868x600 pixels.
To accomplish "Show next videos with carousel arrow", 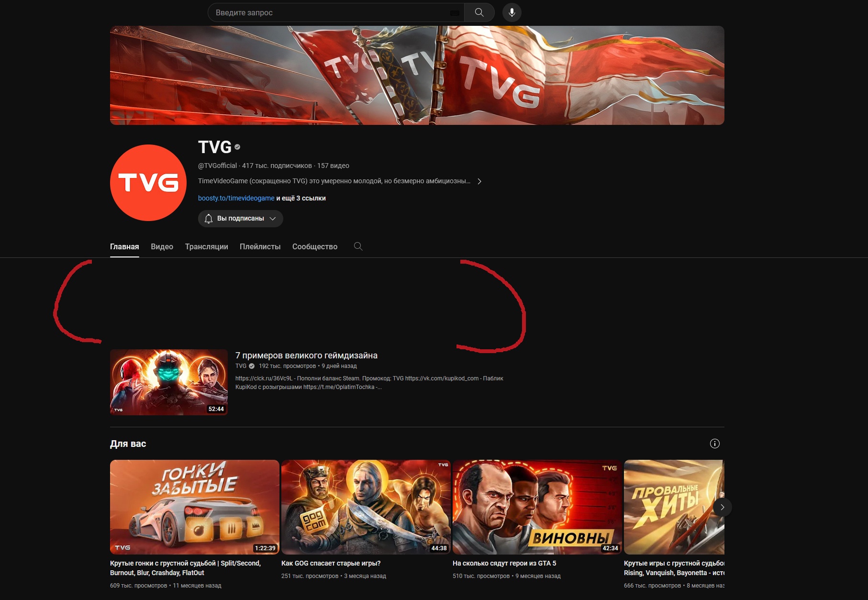I will click(722, 507).
